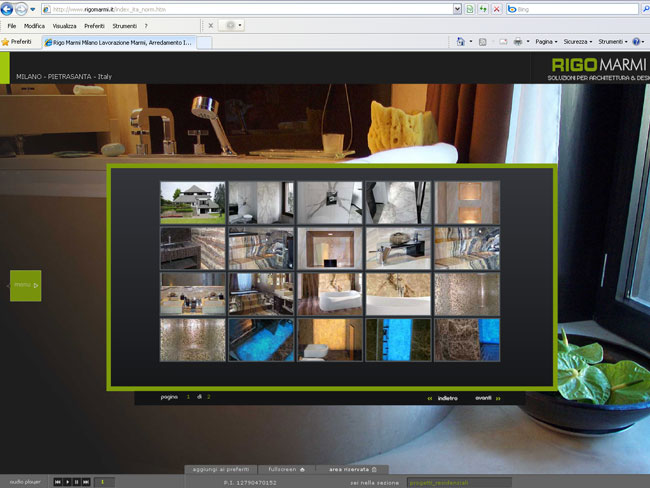Click the feeds icon in command bar
650x488 pixels.
(483, 42)
